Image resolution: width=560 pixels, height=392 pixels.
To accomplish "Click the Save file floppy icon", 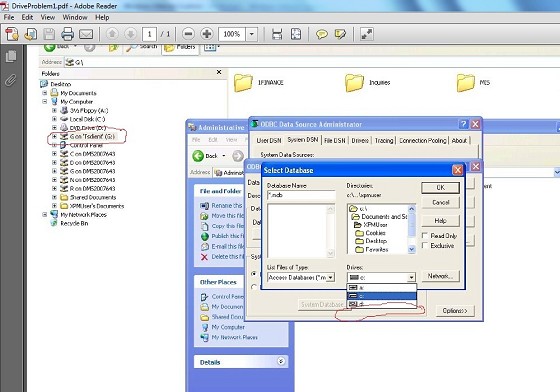I will coord(49,34).
